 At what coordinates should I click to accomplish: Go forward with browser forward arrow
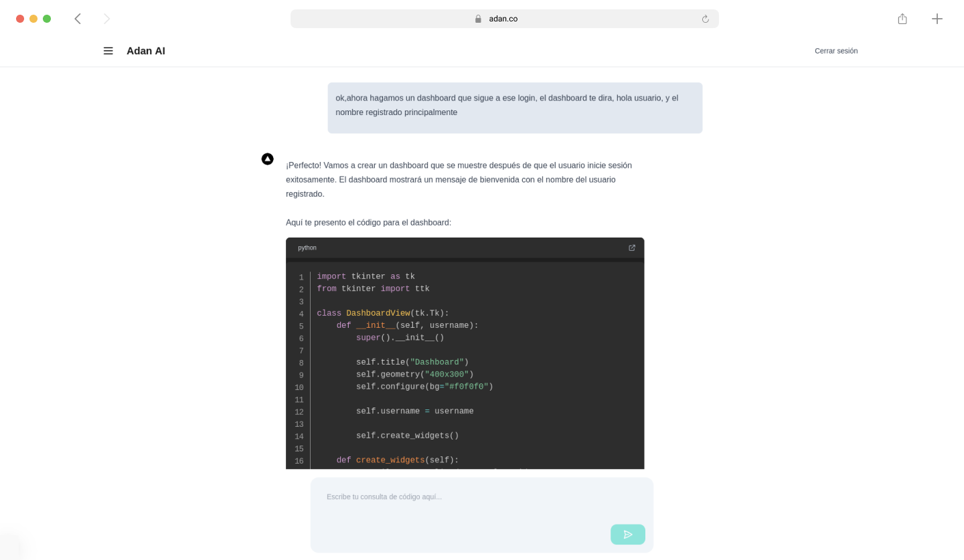point(106,19)
